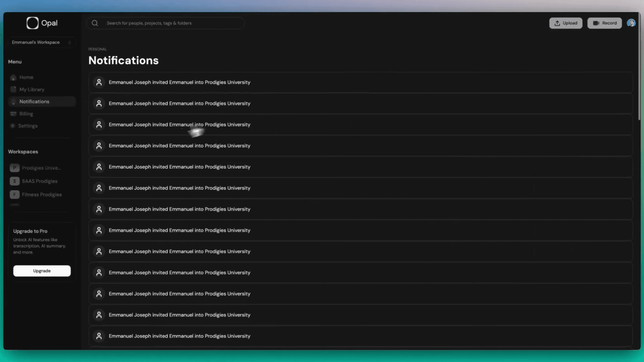Click the Billing card icon

click(x=13, y=114)
